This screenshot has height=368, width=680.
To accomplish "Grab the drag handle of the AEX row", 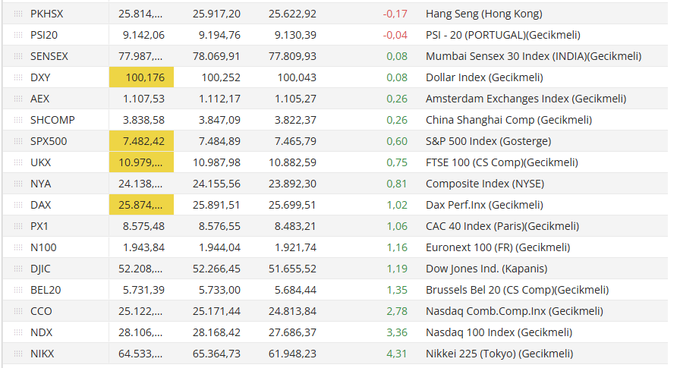I will pos(18,99).
